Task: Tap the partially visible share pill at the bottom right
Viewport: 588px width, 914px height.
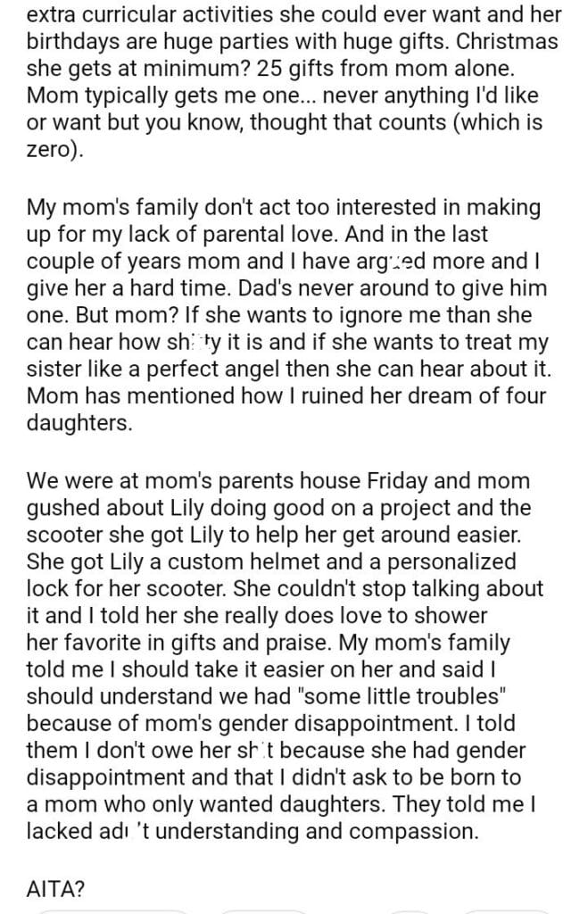Action: click(x=504, y=910)
